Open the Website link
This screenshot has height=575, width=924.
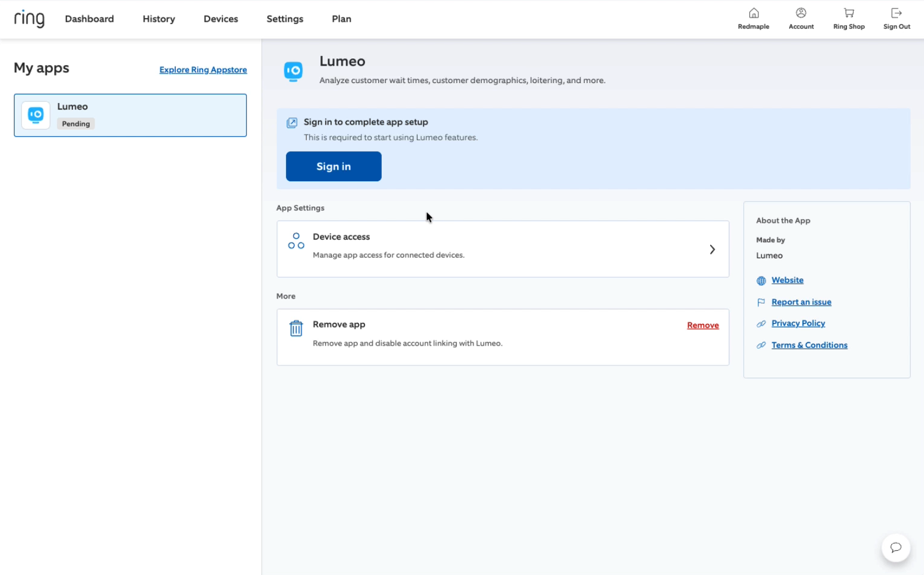(x=787, y=280)
